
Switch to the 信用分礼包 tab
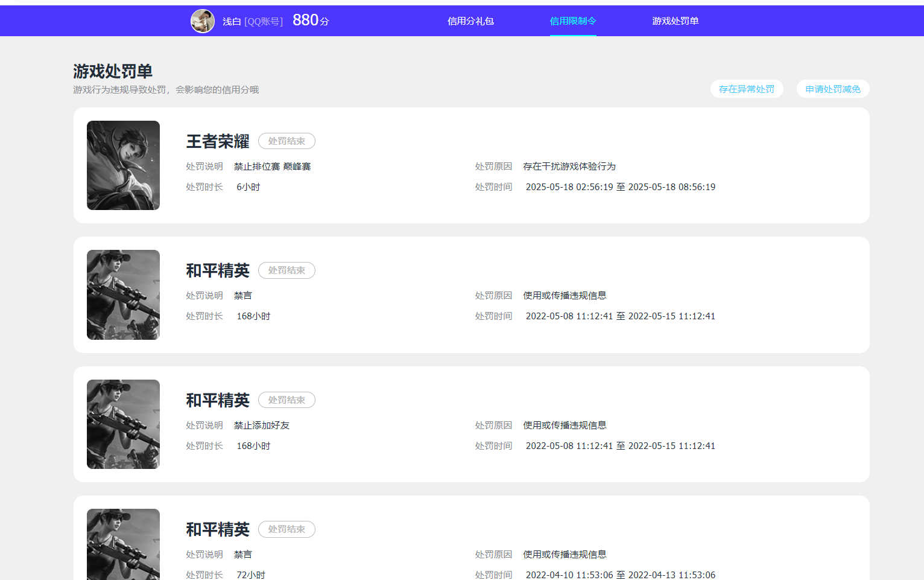[x=471, y=21]
